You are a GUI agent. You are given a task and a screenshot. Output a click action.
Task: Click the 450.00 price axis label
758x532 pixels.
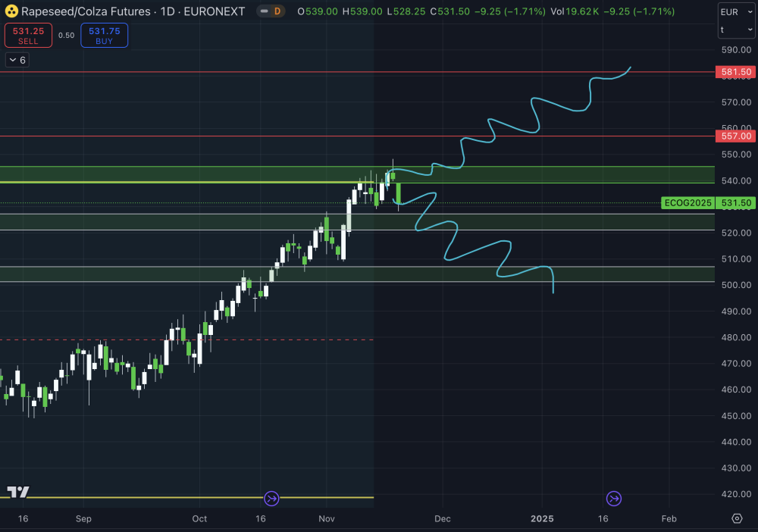736,415
